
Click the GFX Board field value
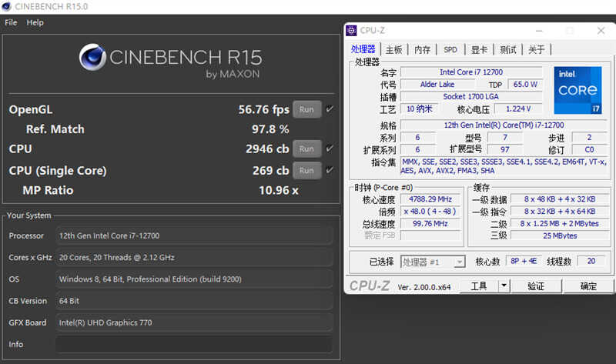pos(194,322)
